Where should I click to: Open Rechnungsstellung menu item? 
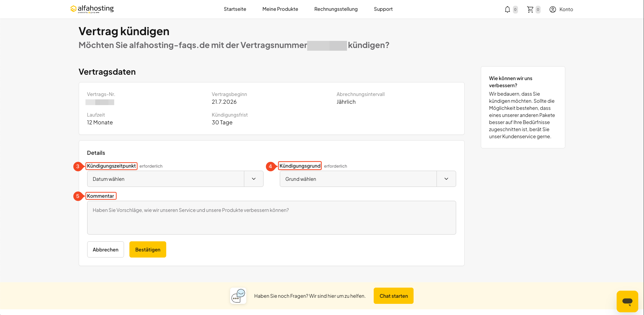coord(336,9)
